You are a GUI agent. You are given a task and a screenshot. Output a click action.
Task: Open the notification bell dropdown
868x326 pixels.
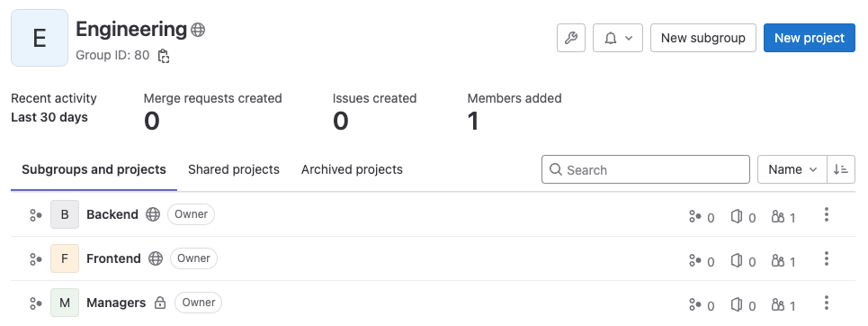[618, 38]
